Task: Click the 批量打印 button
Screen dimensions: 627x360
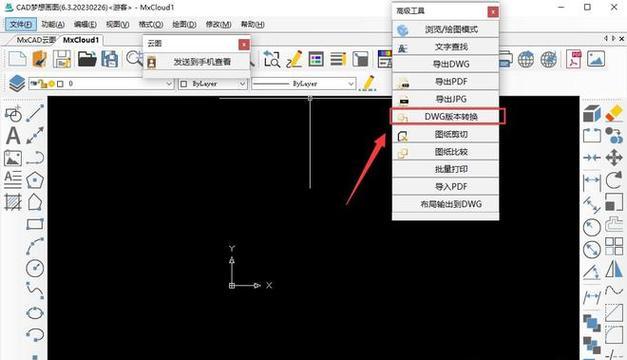Action: pos(445,169)
